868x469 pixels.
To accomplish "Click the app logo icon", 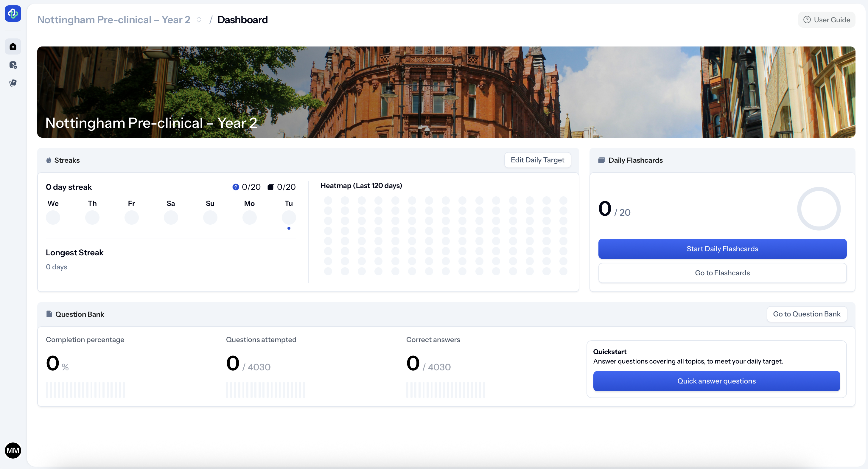I will pos(13,13).
